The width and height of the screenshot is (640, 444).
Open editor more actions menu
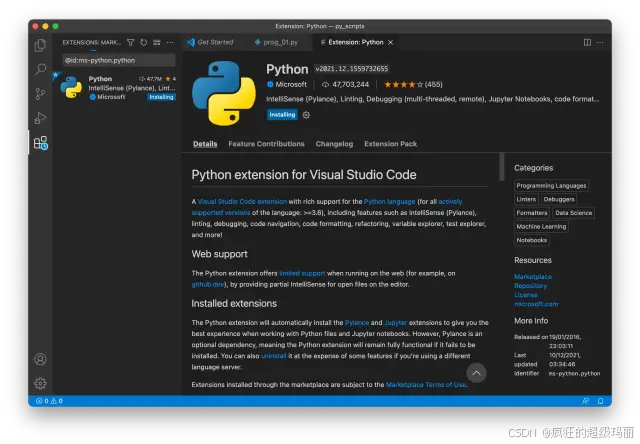pos(600,42)
